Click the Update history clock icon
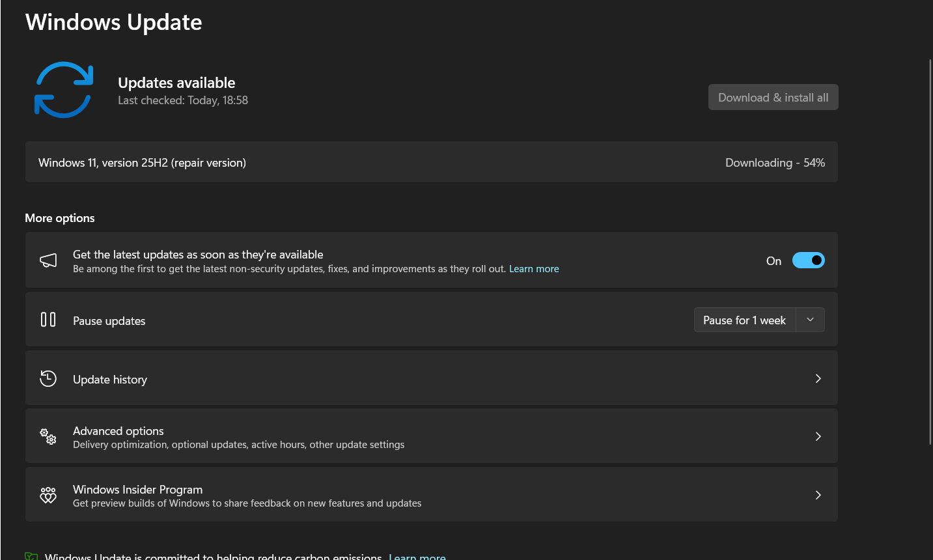This screenshot has width=933, height=560. [x=48, y=378]
